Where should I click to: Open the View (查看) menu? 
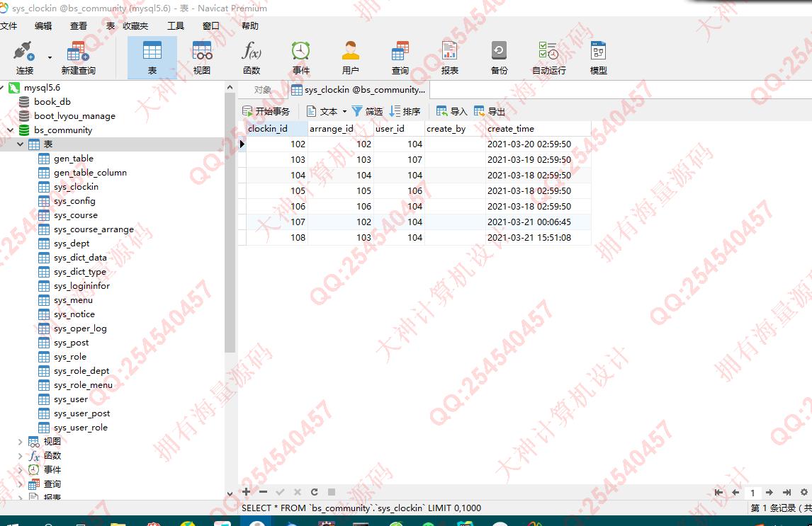pyautogui.click(x=78, y=26)
